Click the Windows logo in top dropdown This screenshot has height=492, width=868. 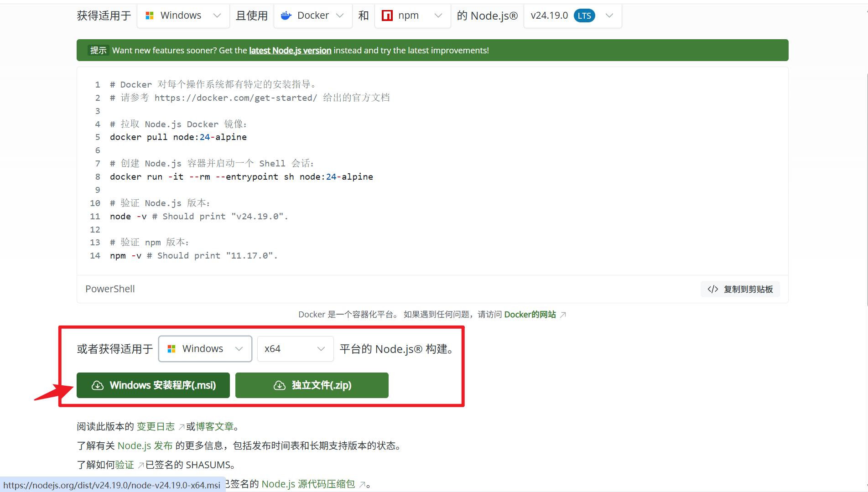coord(149,16)
